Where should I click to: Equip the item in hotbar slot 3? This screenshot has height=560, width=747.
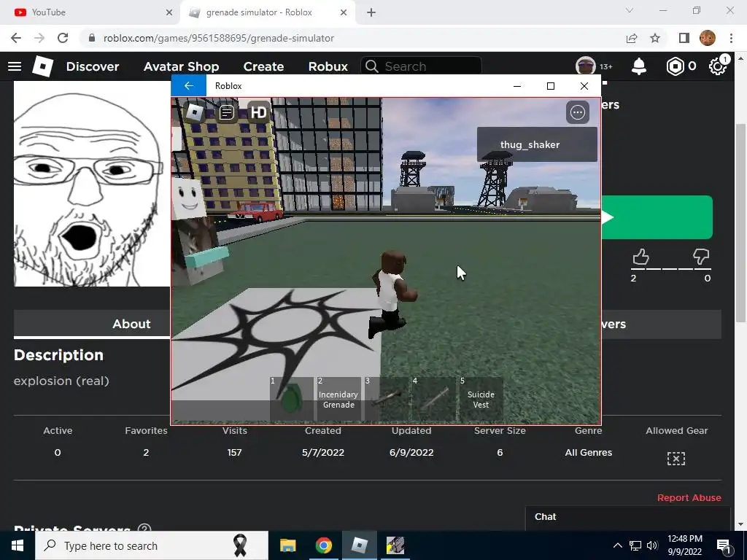(387, 399)
